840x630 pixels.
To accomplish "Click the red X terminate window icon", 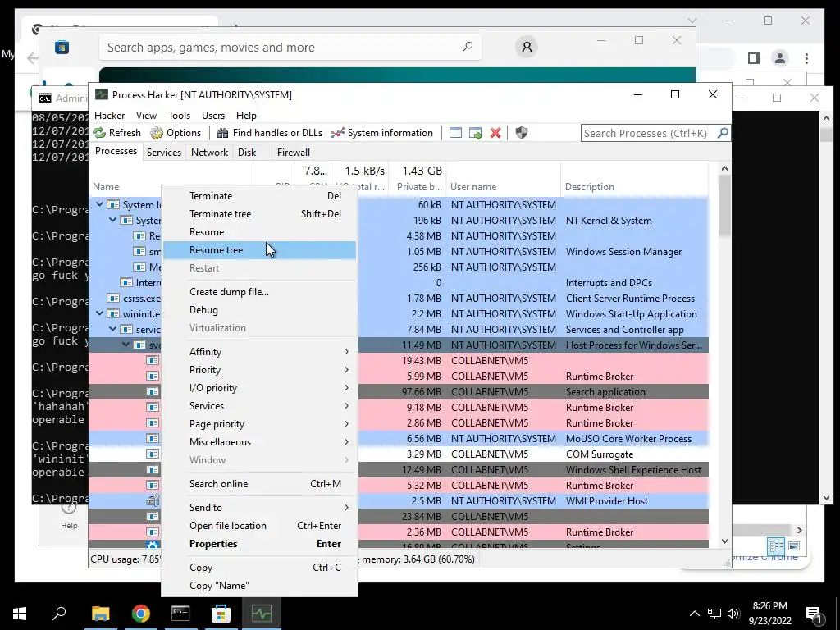I will (495, 133).
